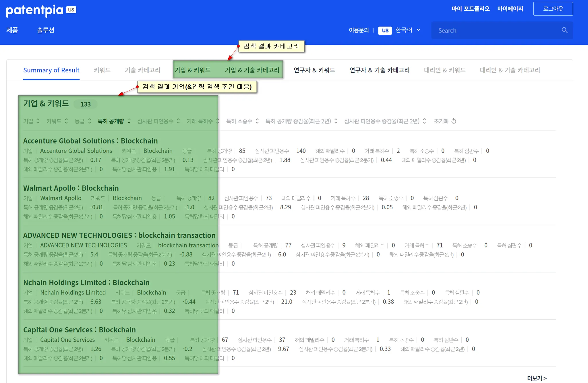Sort by 심사관 피인용수 증감율 arrows
588x383 pixels.
pyautogui.click(x=424, y=121)
